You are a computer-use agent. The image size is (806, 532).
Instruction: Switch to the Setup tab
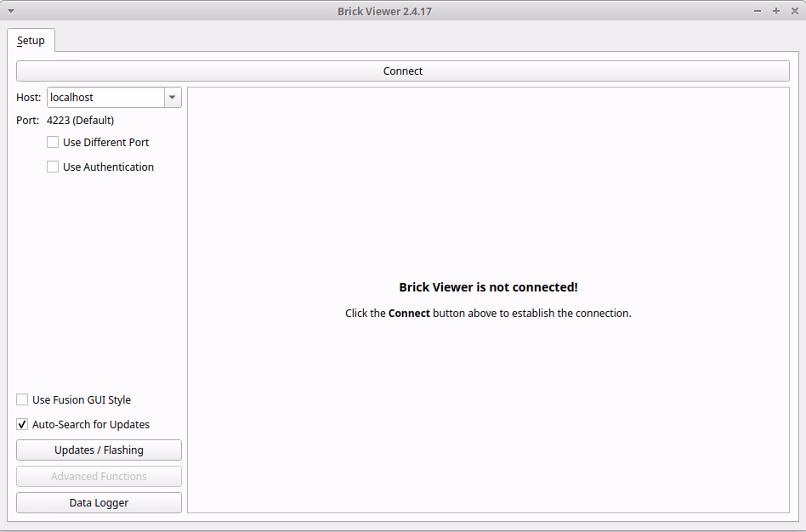click(31, 41)
